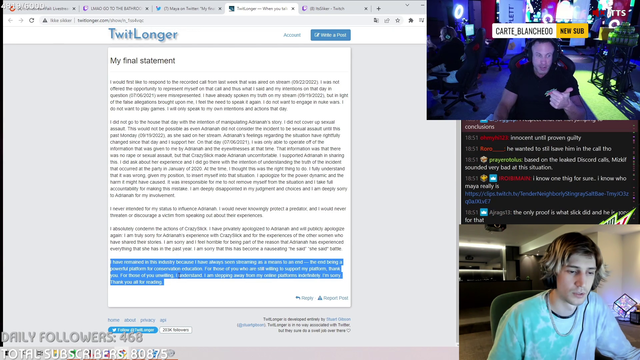Click the CARTE_BLANCHE00 new sub alert

tap(540, 31)
